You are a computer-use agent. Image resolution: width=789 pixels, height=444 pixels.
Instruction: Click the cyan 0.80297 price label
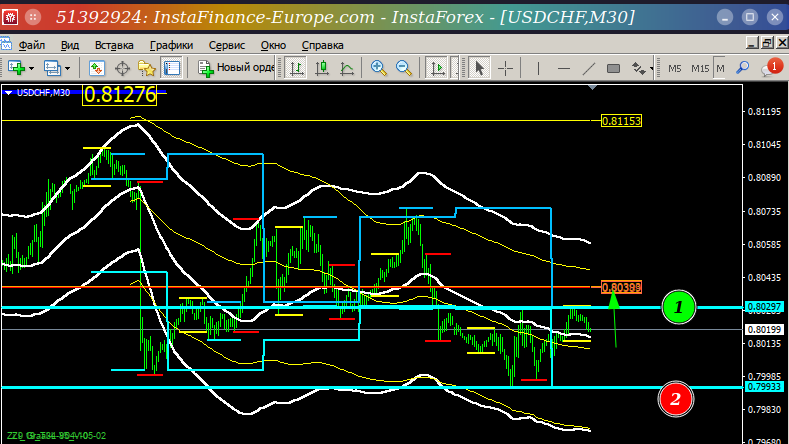coord(764,307)
